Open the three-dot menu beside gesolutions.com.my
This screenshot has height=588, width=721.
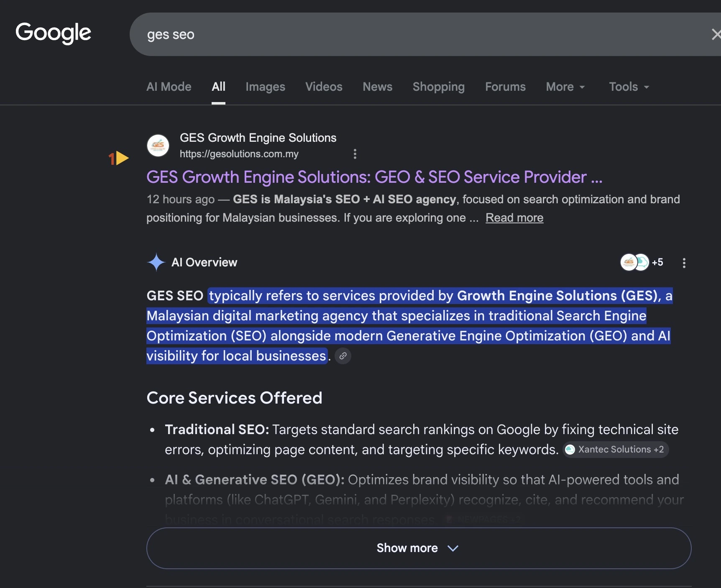pyautogui.click(x=355, y=154)
